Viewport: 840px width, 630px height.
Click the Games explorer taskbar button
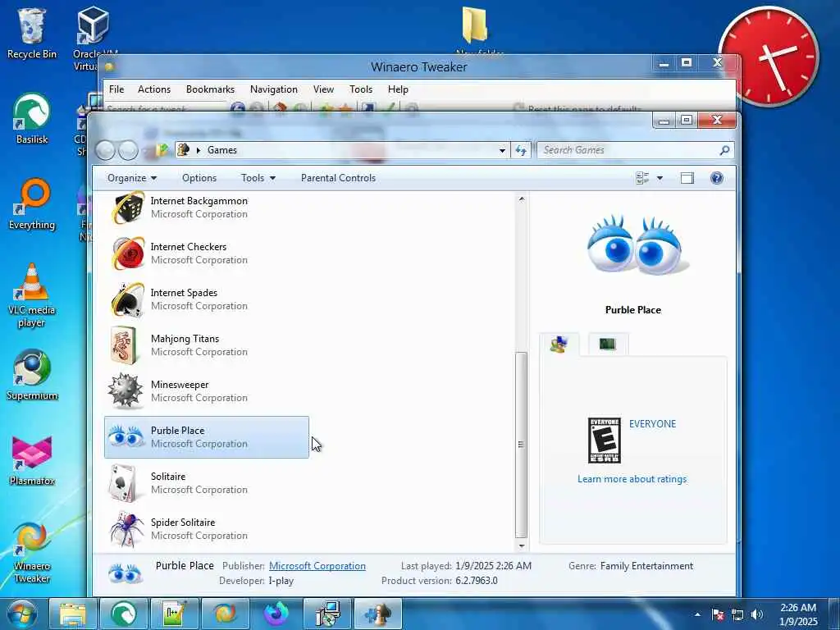[379, 614]
